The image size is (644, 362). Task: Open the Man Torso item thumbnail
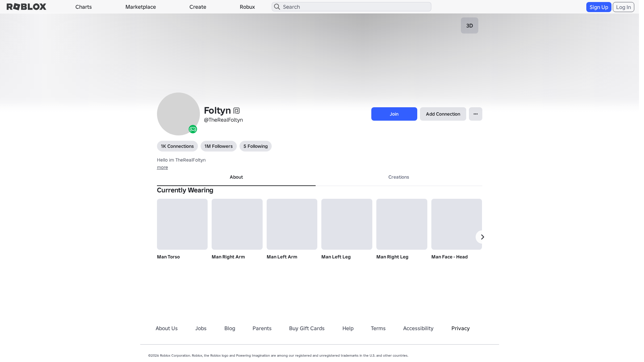pos(182,224)
